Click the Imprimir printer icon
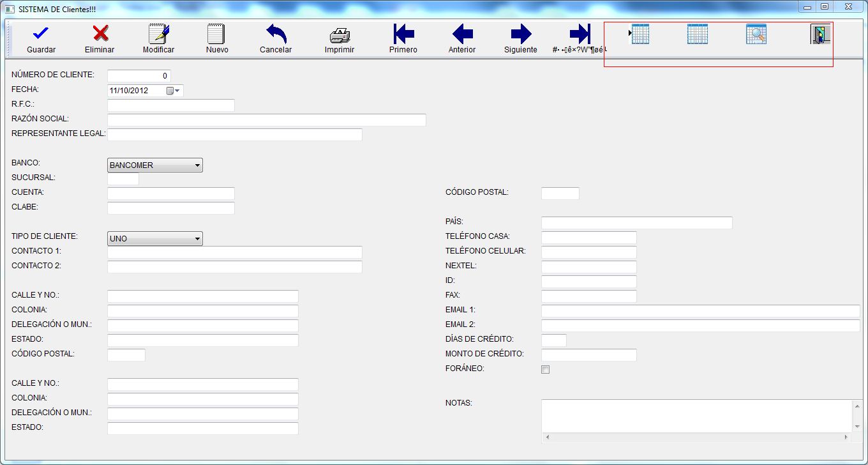 339,36
